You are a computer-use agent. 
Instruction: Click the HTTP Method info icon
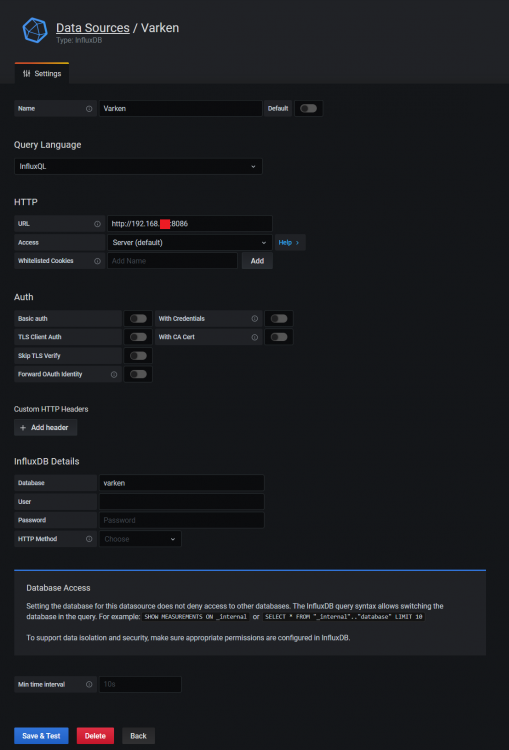tap(89, 539)
